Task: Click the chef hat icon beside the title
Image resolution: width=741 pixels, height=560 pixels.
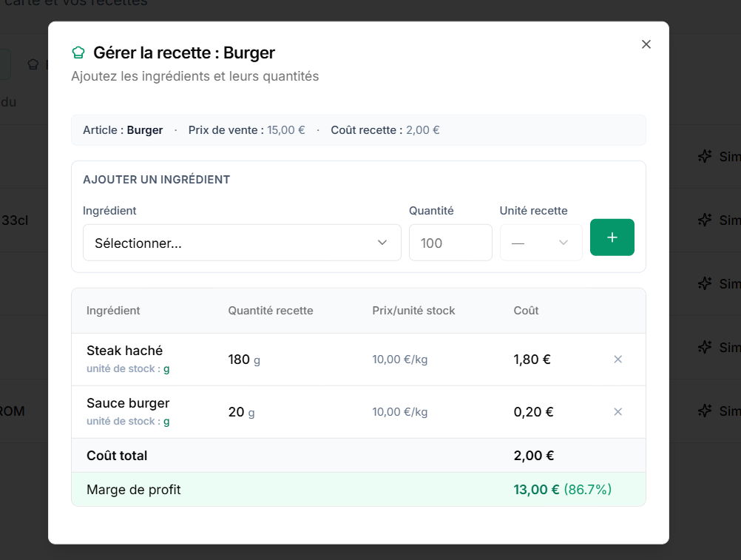Action: click(x=78, y=53)
